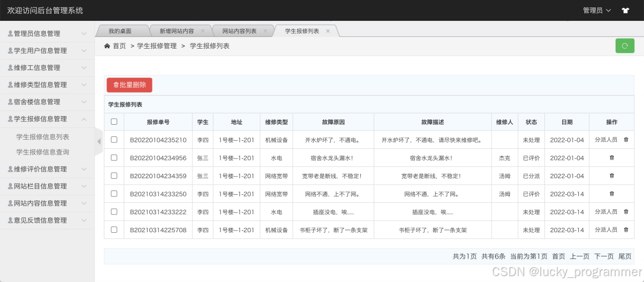The image size is (644, 282).
Task: Toggle the select-all checkbox in table header
Action: point(114,121)
